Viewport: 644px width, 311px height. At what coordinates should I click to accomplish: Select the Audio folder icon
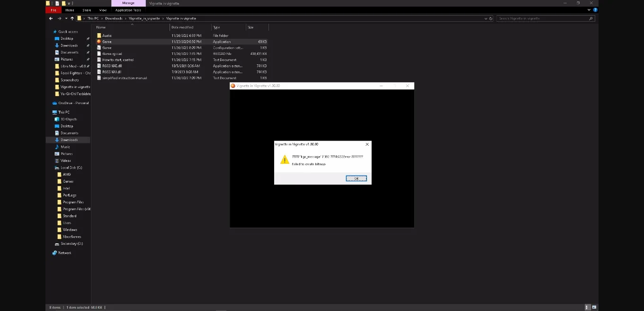pos(99,36)
